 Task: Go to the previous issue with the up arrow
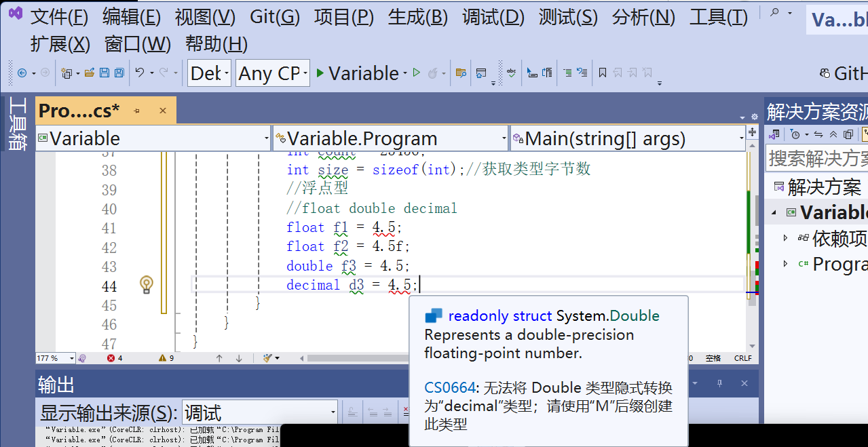pyautogui.click(x=219, y=358)
